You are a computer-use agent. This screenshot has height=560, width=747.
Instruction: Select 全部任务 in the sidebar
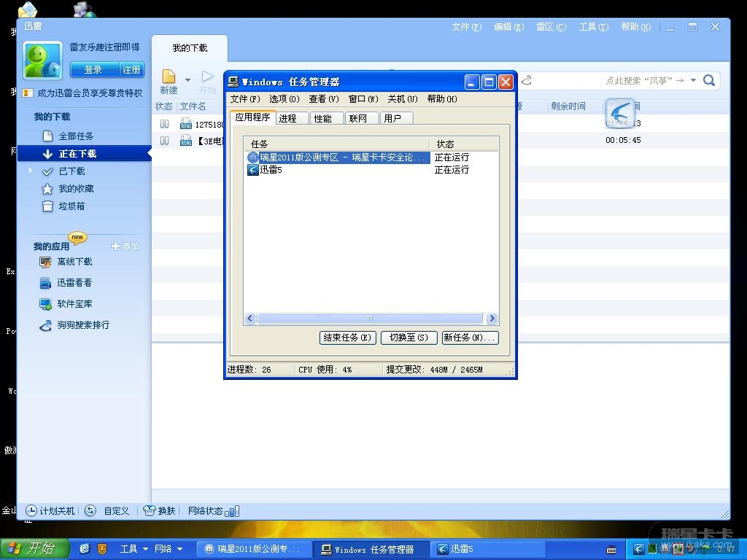tap(76, 136)
